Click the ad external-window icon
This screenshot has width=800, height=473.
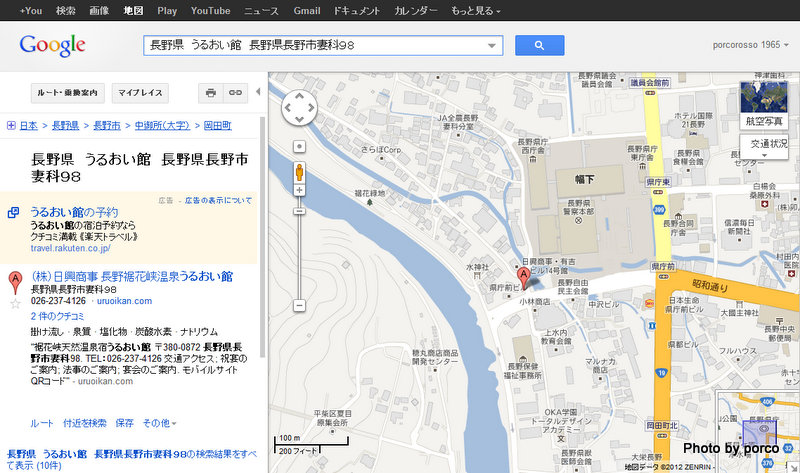click(x=13, y=212)
